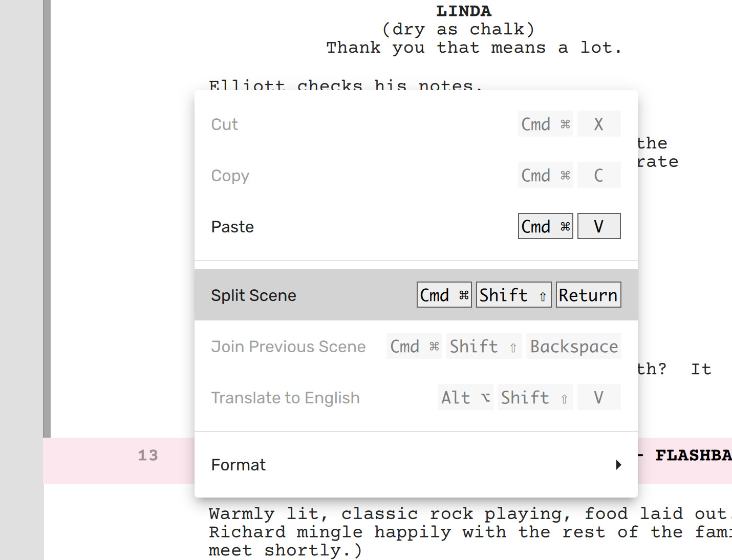This screenshot has height=560, width=732.
Task: Click the Paste menu entry
Action: (x=232, y=227)
